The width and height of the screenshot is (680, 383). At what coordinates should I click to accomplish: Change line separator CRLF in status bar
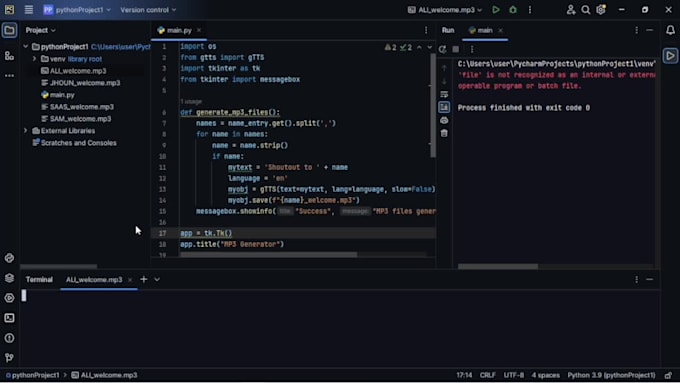coord(487,375)
